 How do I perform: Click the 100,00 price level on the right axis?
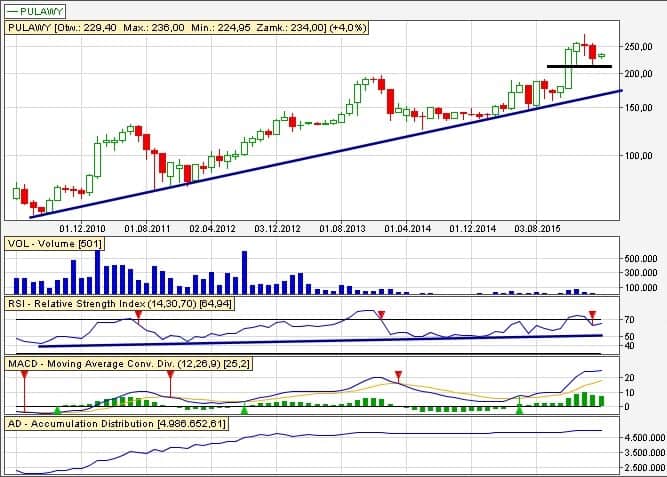(x=637, y=156)
